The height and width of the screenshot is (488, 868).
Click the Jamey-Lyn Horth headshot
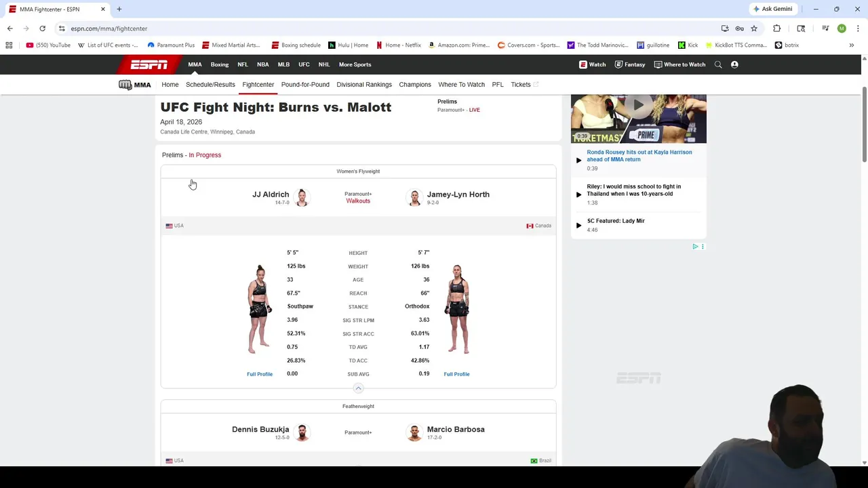point(414,197)
